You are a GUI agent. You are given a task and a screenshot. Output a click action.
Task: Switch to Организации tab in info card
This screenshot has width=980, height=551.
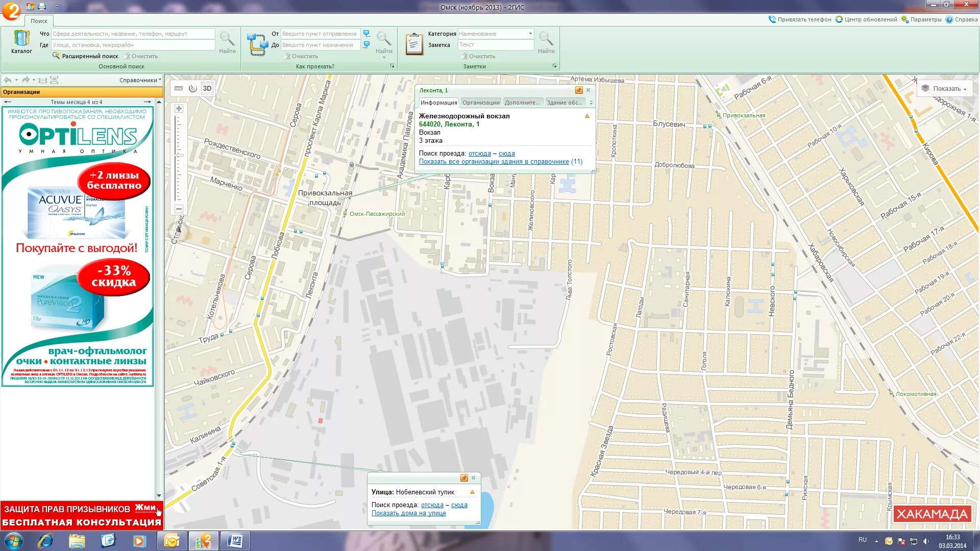pyautogui.click(x=481, y=103)
